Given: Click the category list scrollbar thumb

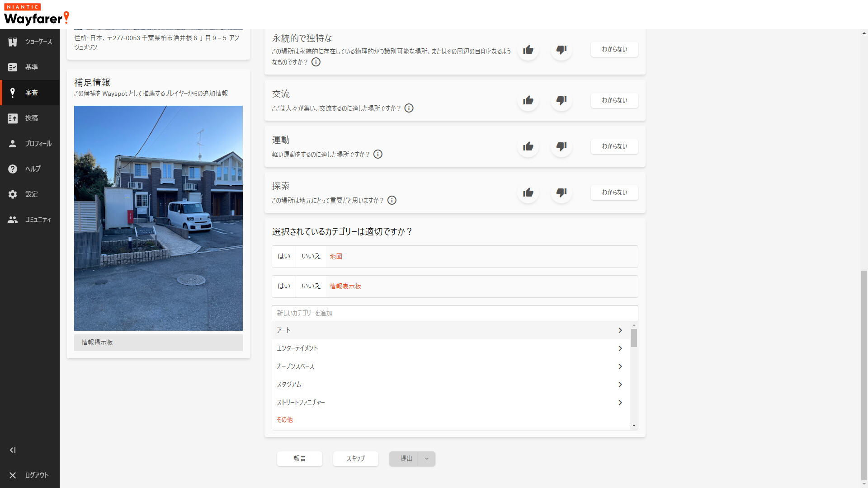Looking at the screenshot, I should click(x=634, y=338).
